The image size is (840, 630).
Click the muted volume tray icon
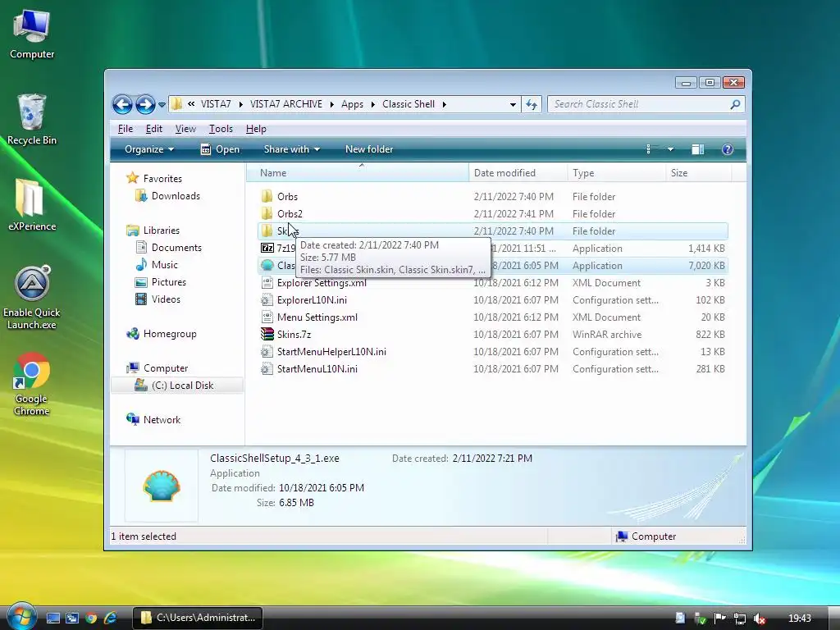[x=759, y=619]
